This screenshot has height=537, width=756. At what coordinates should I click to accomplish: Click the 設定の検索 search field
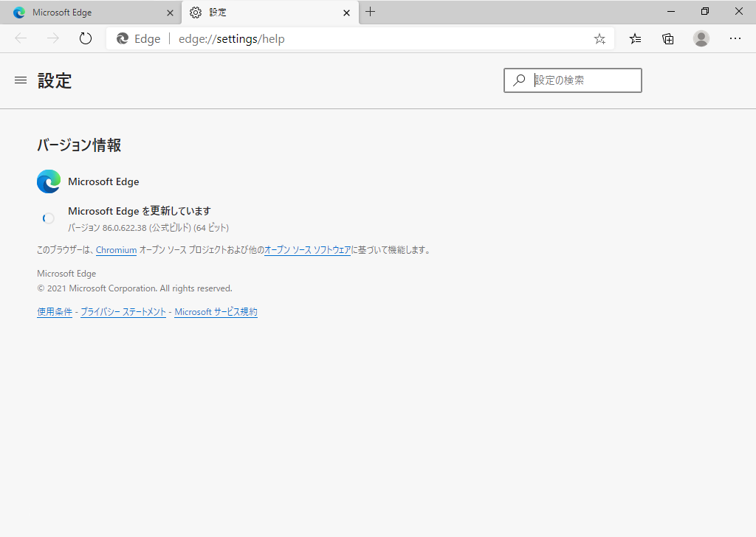point(573,80)
